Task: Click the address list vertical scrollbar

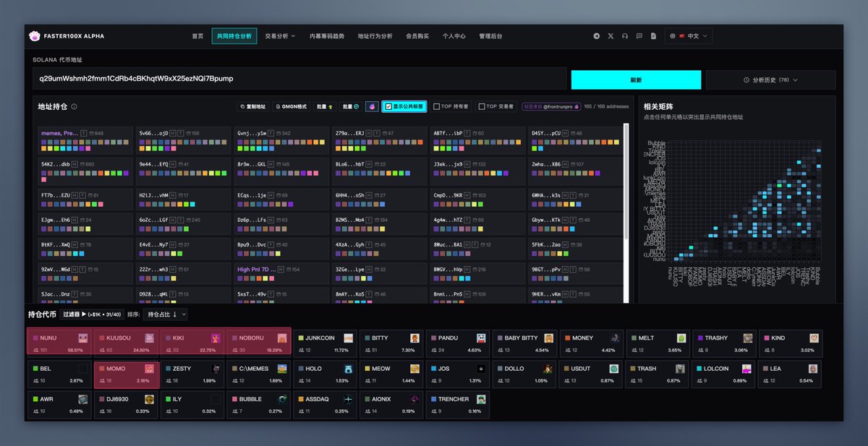Action: tap(626, 181)
